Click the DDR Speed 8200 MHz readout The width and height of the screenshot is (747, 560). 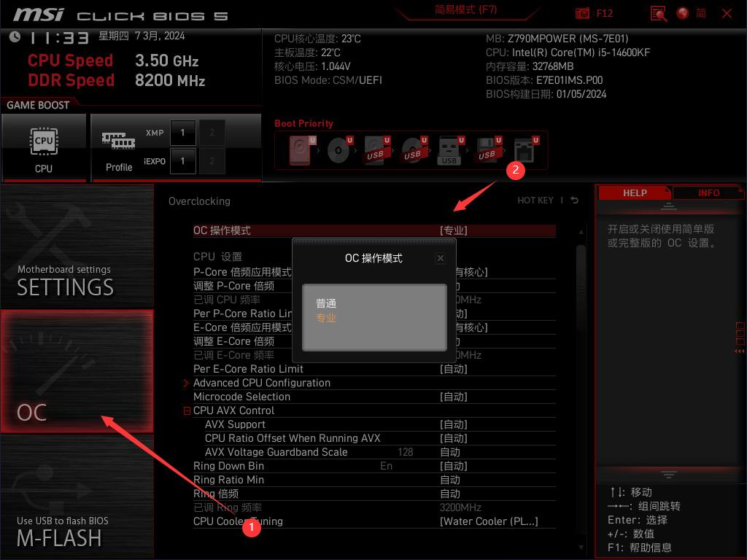[x=117, y=80]
